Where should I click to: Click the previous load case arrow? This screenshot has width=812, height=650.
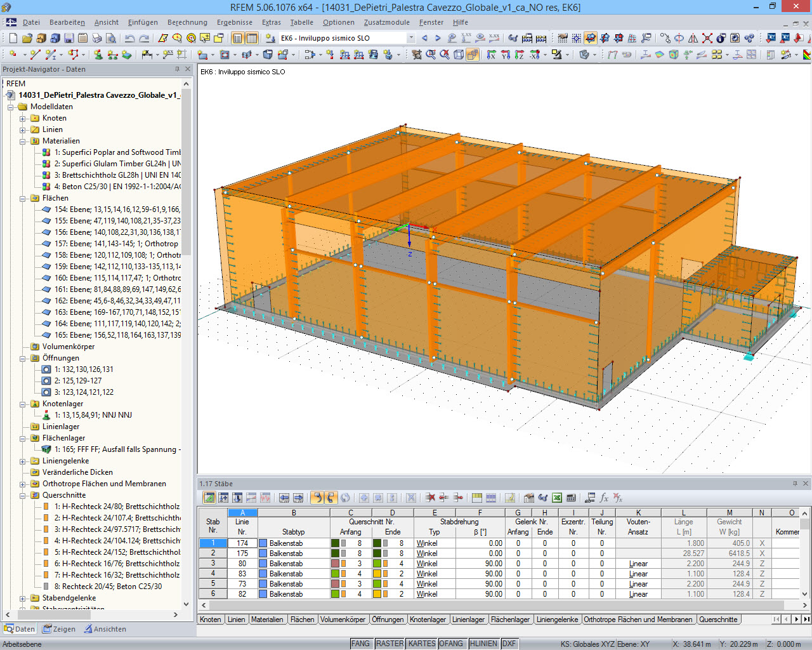tap(424, 37)
